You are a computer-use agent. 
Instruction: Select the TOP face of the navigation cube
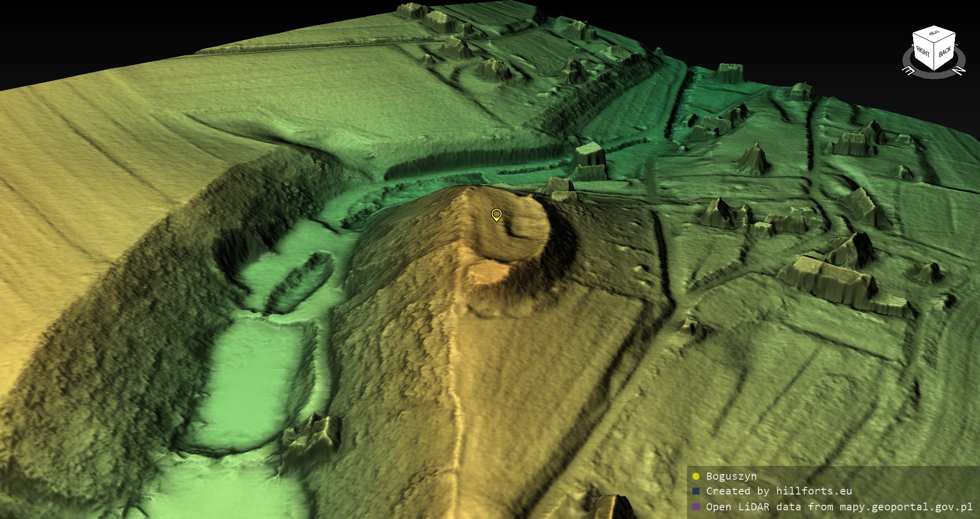coord(934,34)
